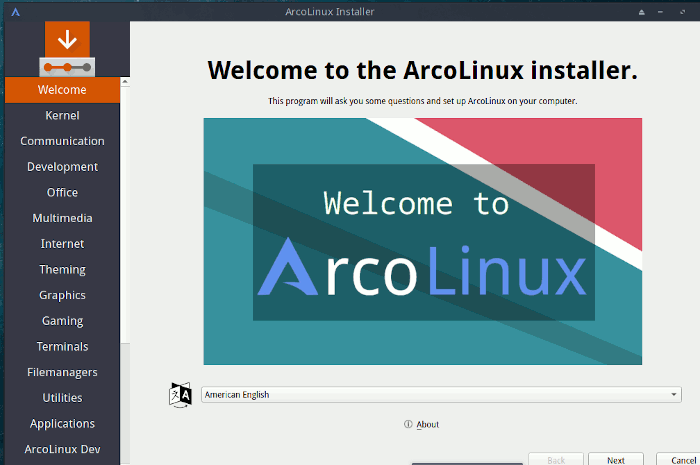Image resolution: width=700 pixels, height=465 pixels.
Task: Click the orange installer download icon
Action: click(67, 48)
